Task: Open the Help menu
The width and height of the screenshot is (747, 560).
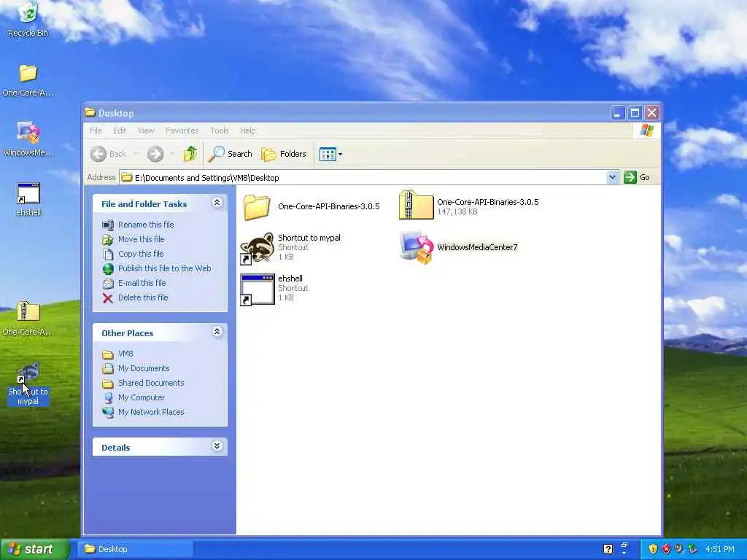Action: (x=248, y=131)
